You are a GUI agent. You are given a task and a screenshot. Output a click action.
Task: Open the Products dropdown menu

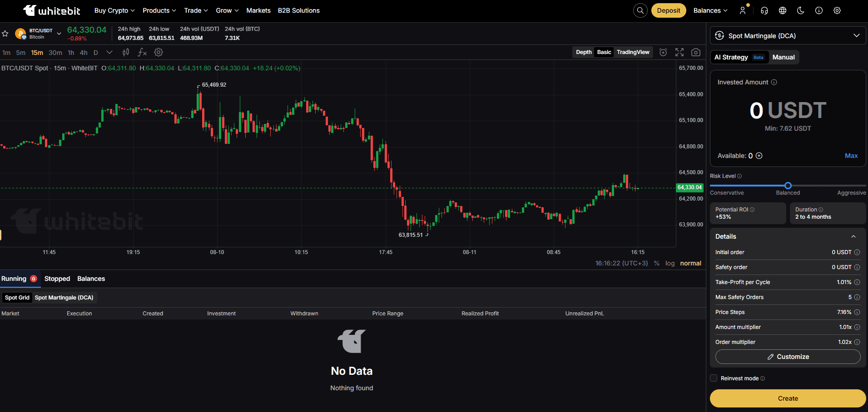tap(159, 10)
